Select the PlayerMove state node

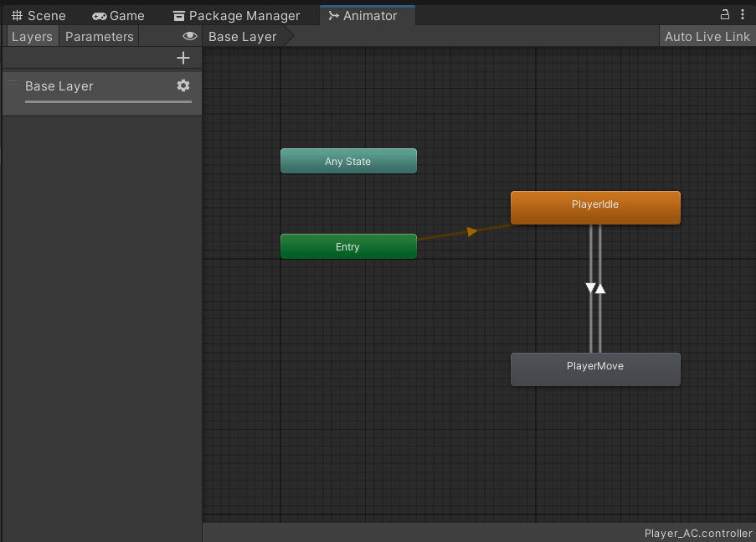595,369
